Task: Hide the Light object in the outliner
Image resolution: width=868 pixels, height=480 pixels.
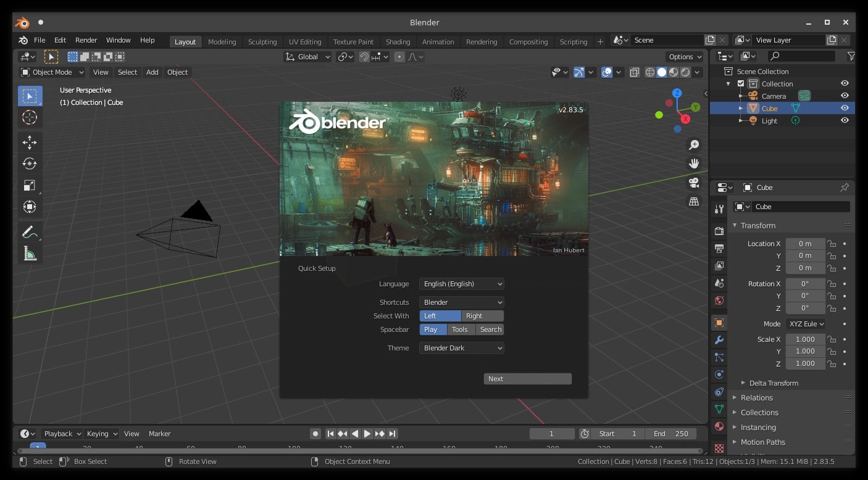Action: point(845,120)
